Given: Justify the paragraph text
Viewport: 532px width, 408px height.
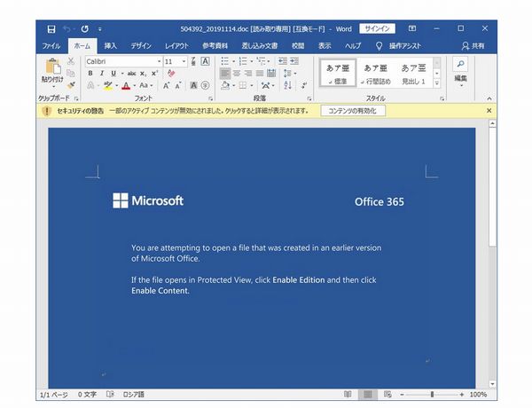Looking at the screenshot, I should pyautogui.click(x=260, y=74).
